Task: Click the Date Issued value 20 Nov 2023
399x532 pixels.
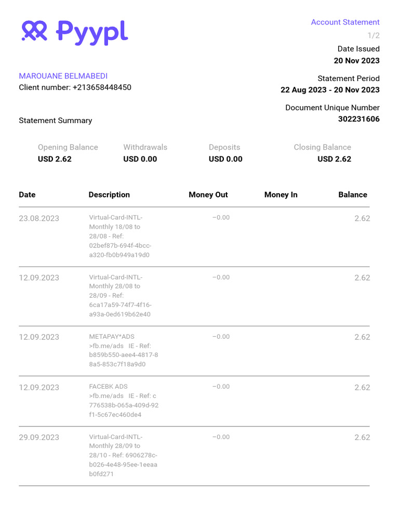Action: tap(356, 60)
